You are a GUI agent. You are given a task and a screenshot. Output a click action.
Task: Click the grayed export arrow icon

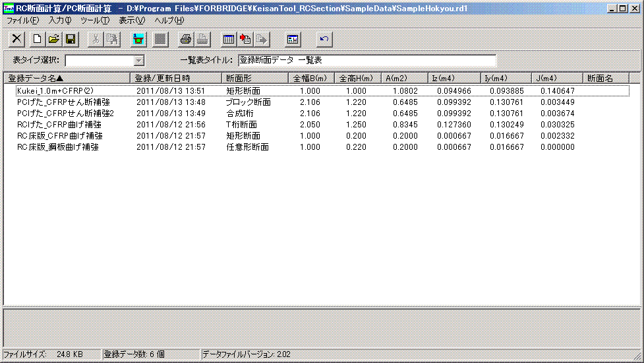point(262,40)
